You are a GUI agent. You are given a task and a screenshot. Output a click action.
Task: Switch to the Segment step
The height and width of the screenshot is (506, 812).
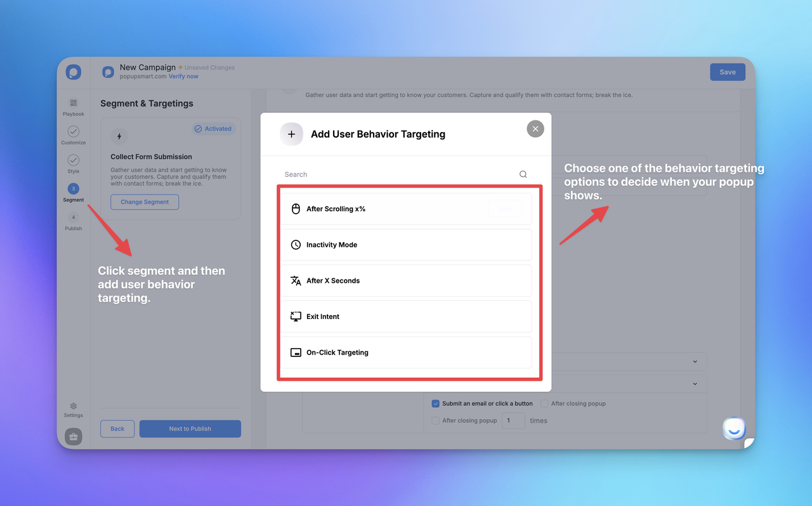click(x=73, y=189)
